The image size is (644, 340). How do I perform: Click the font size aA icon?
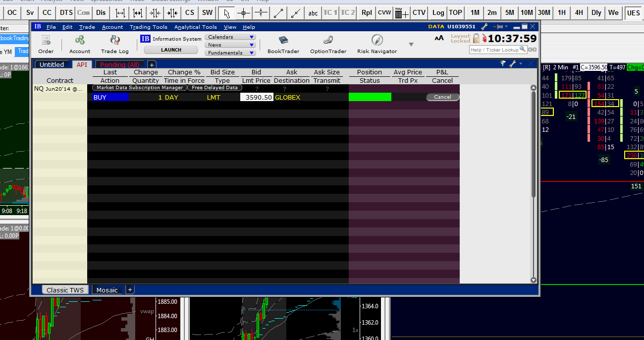pyautogui.click(x=439, y=38)
